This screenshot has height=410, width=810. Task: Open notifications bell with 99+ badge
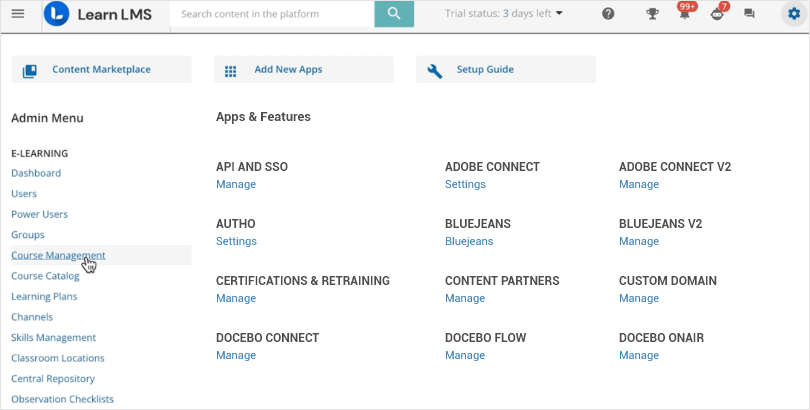(685, 13)
